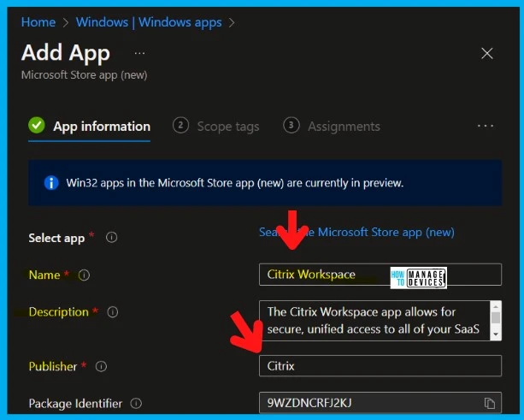Click step 3 circle for Assignments

291,126
